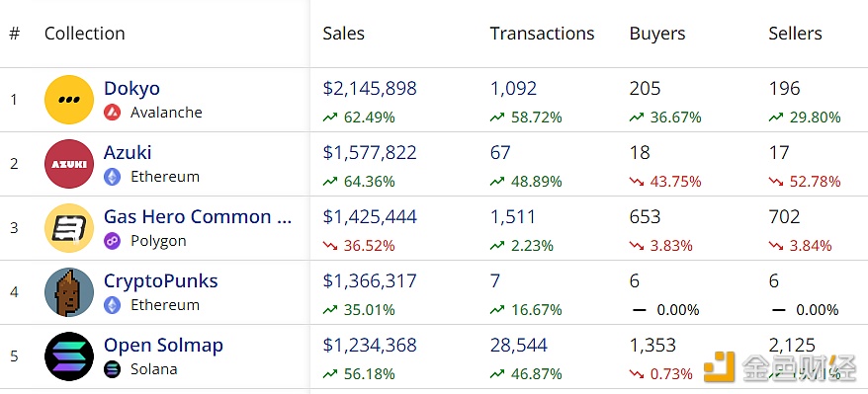Sort by the Transactions column header
This screenshot has height=394, width=868.
tap(542, 34)
